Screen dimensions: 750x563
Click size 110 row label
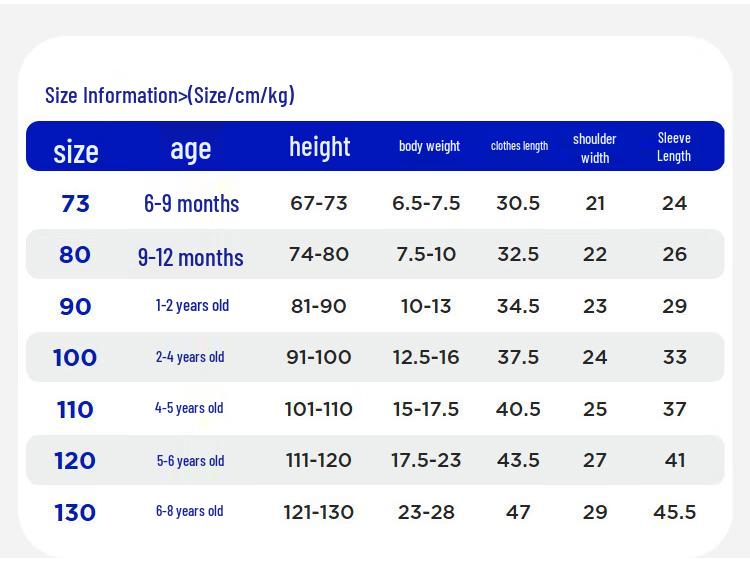point(75,410)
